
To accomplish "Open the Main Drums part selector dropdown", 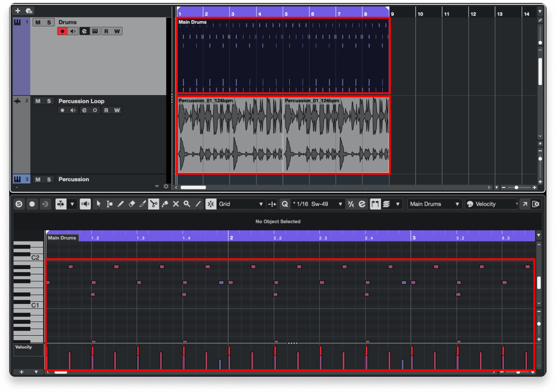I will (x=434, y=204).
